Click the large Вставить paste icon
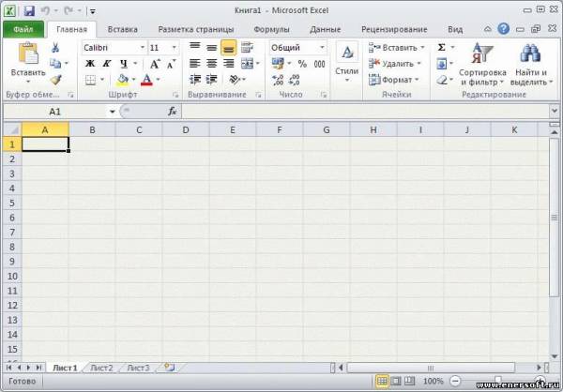This screenshot has height=392, width=563. coord(28,53)
